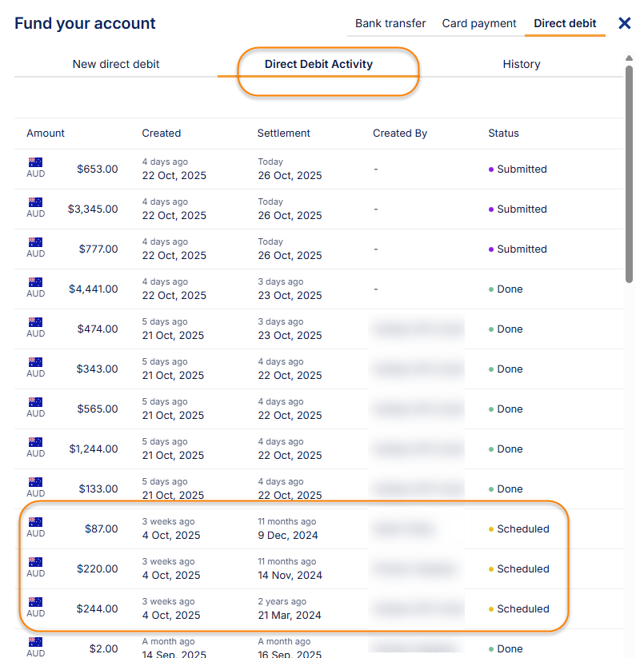Select the Direct debit funding tab

565,23
